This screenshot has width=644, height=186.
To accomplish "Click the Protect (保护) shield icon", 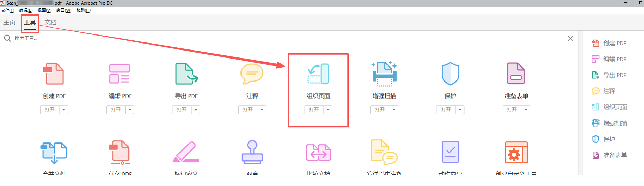I will [450, 73].
